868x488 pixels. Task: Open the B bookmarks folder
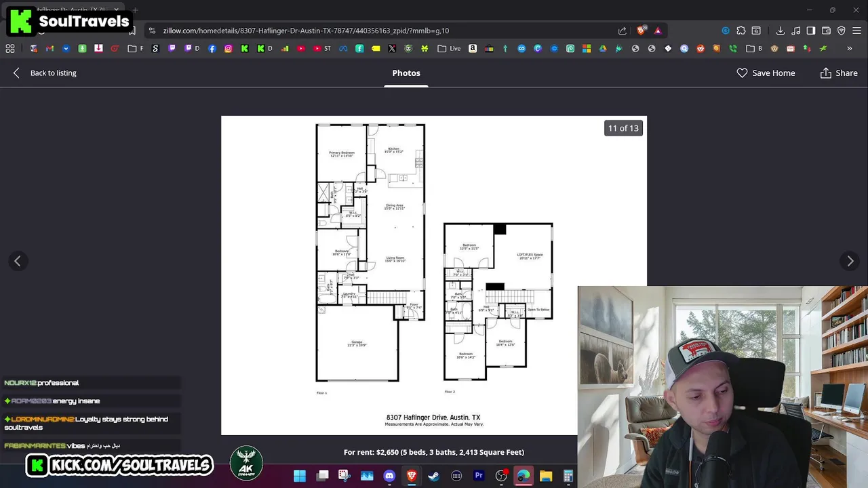click(x=754, y=49)
